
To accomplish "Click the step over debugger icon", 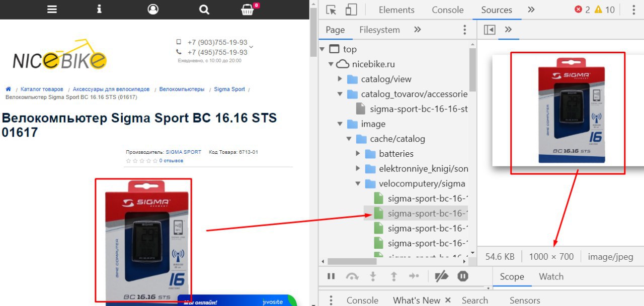I will coord(352,276).
